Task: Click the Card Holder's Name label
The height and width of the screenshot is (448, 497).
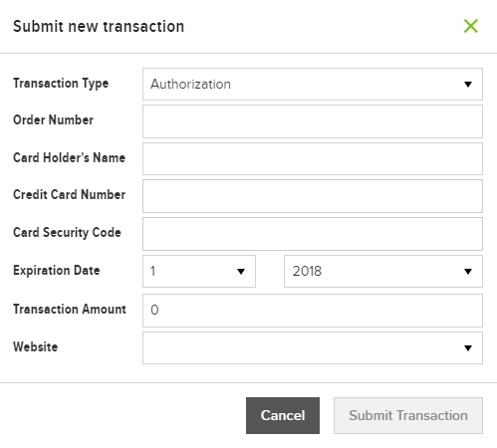Action: pyautogui.click(x=69, y=157)
